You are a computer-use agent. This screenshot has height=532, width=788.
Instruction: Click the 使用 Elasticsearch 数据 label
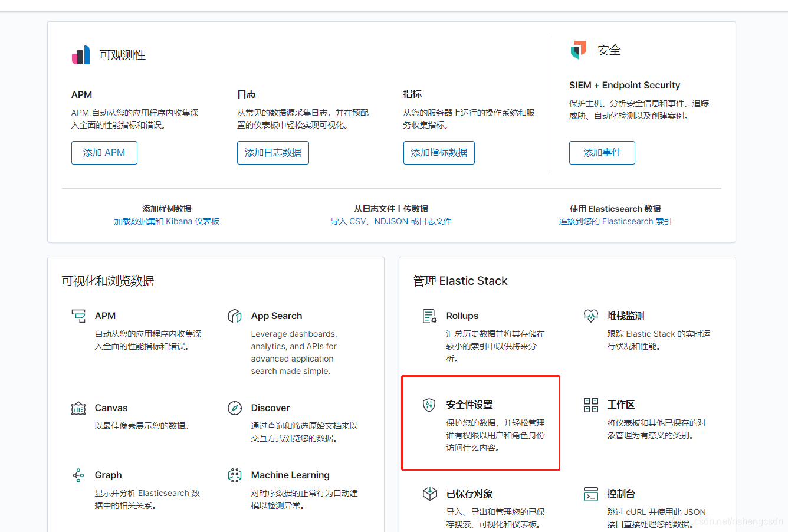pos(615,209)
